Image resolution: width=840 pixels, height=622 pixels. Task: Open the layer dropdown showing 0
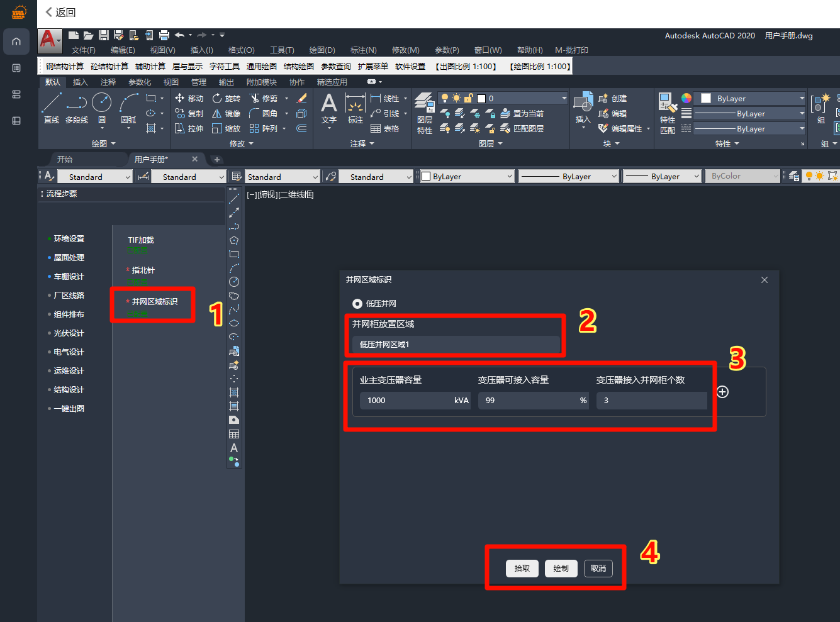pos(521,98)
